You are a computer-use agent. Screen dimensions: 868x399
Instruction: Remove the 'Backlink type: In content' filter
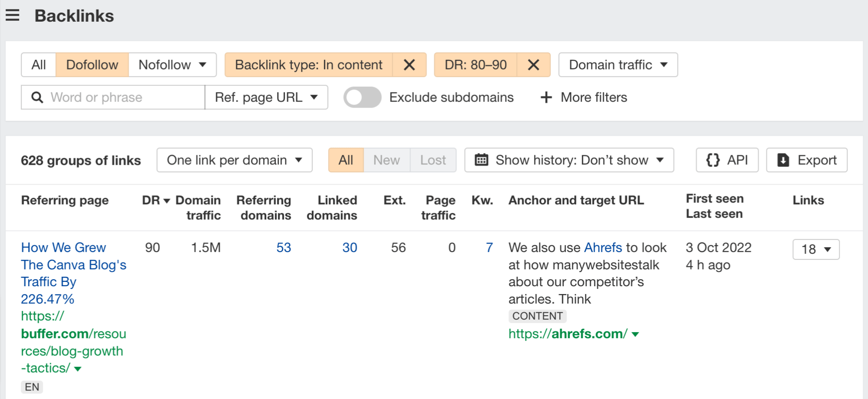[409, 65]
